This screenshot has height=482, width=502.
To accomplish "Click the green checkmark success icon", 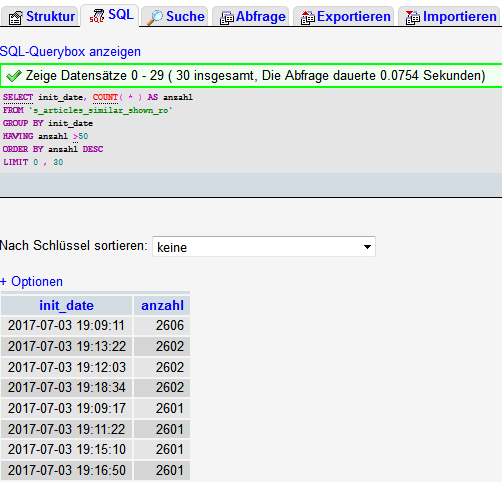I will coord(14,76).
